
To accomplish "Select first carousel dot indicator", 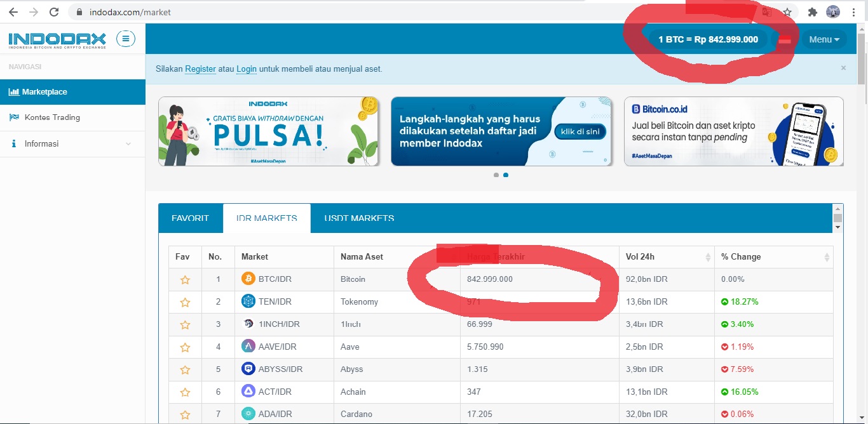I will pos(496,175).
